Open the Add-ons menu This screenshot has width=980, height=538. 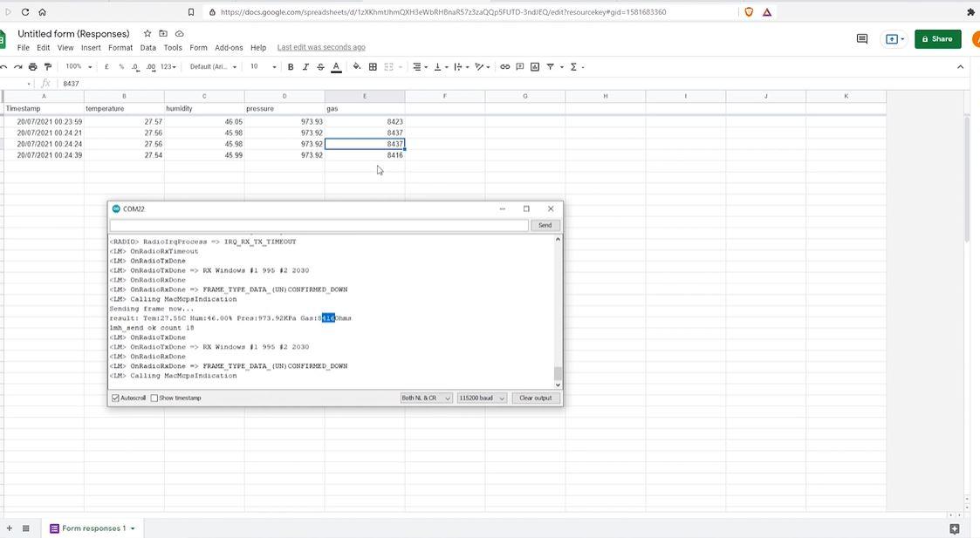tap(229, 47)
